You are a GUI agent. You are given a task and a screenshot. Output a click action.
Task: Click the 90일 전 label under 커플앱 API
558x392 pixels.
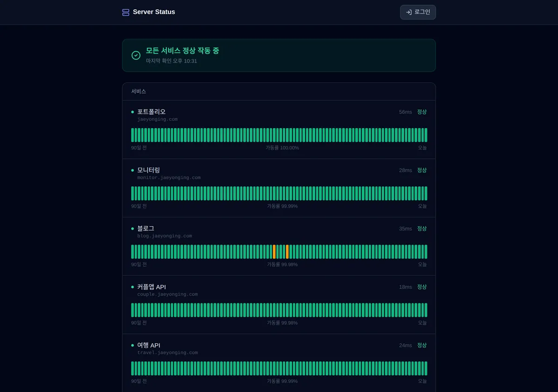point(139,323)
